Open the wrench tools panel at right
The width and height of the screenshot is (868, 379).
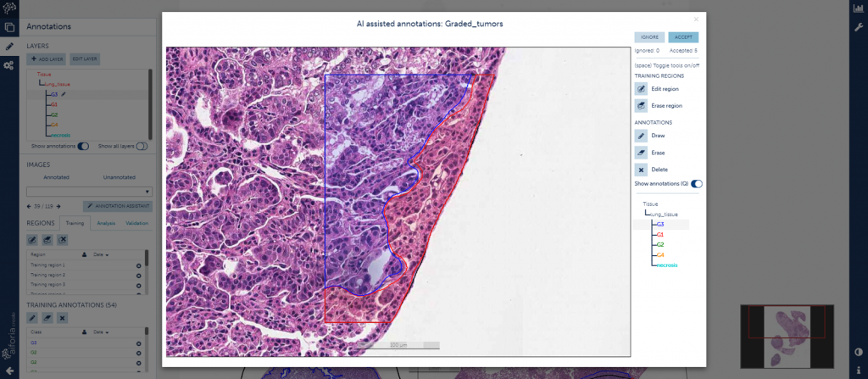point(858,26)
